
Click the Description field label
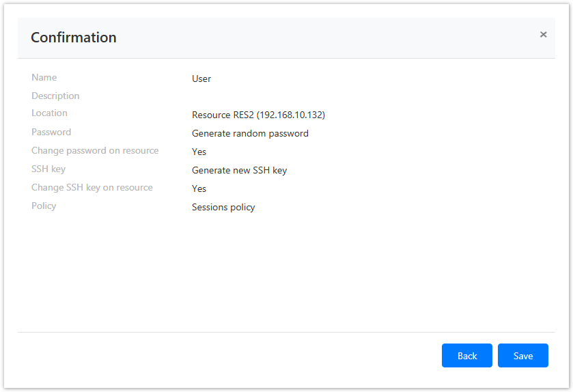[x=55, y=96]
